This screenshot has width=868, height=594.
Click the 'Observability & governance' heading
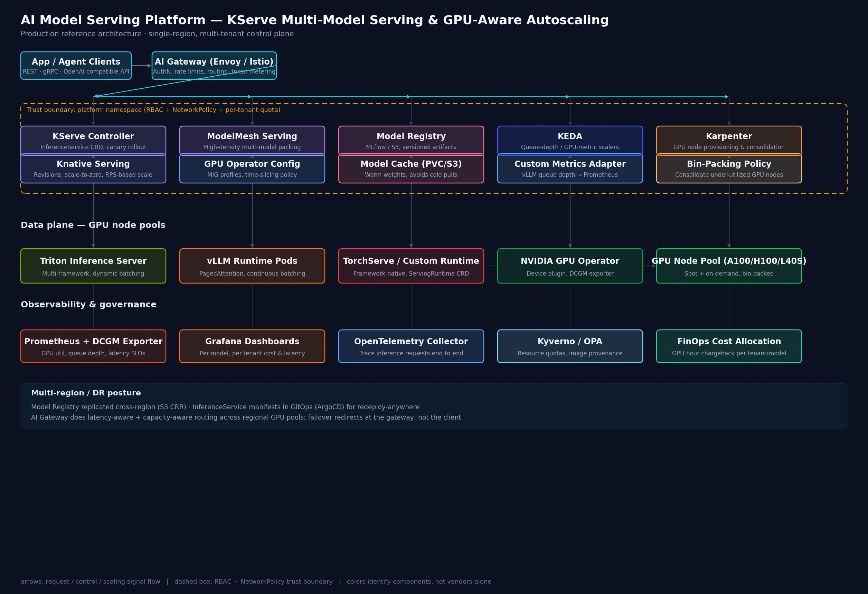(88, 304)
